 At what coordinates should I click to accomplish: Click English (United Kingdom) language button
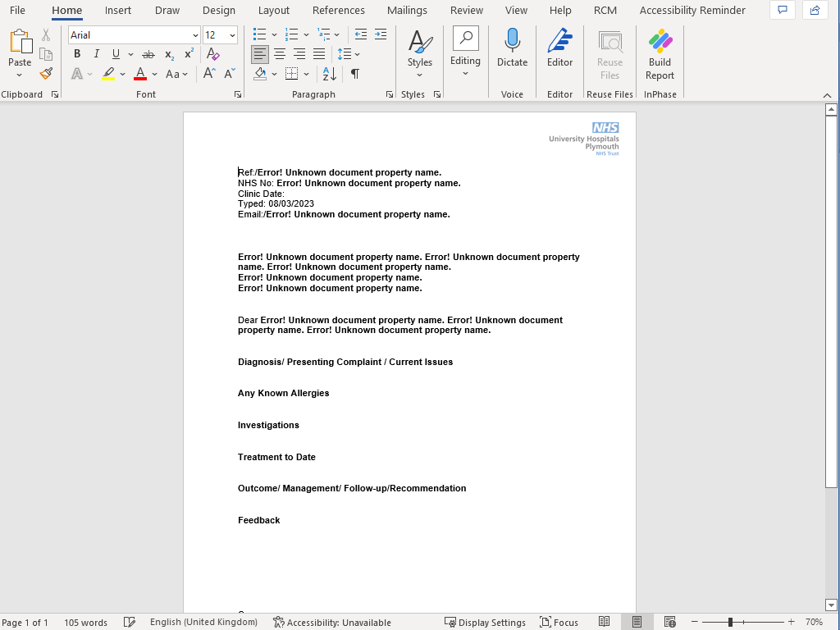point(203,622)
